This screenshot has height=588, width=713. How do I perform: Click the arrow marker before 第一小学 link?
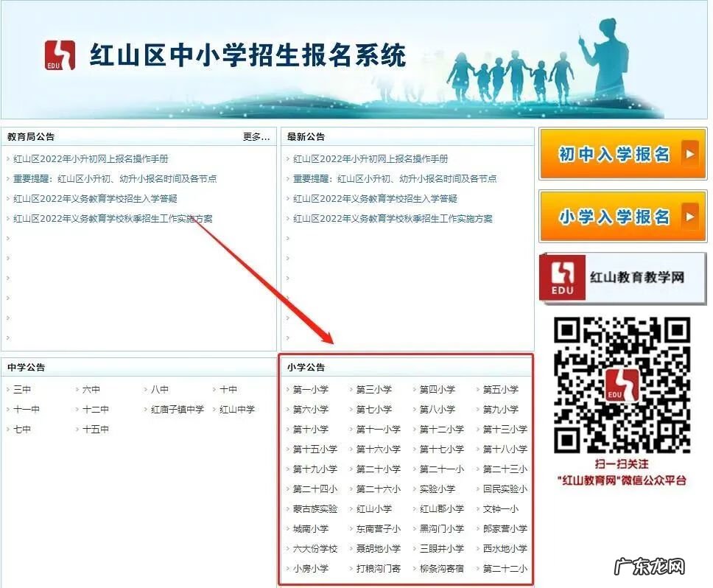tap(288, 389)
